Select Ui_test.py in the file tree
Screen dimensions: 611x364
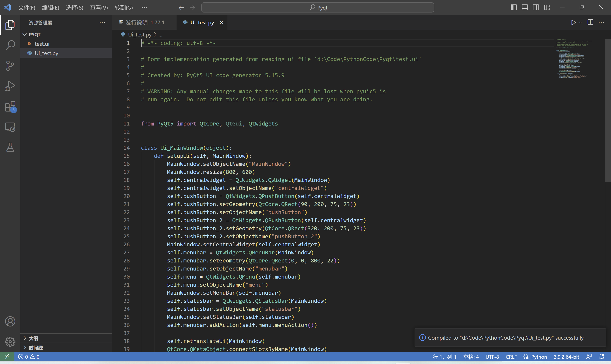point(66,53)
